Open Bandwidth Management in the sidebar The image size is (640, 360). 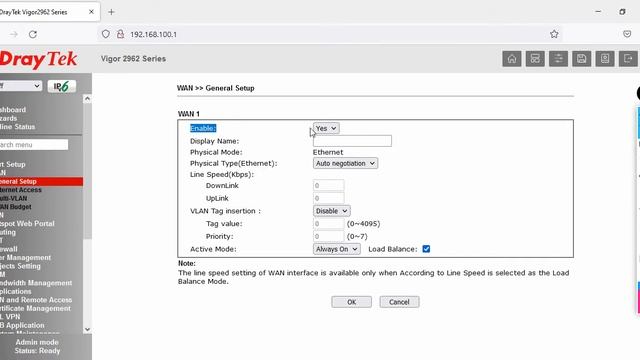click(x=36, y=283)
